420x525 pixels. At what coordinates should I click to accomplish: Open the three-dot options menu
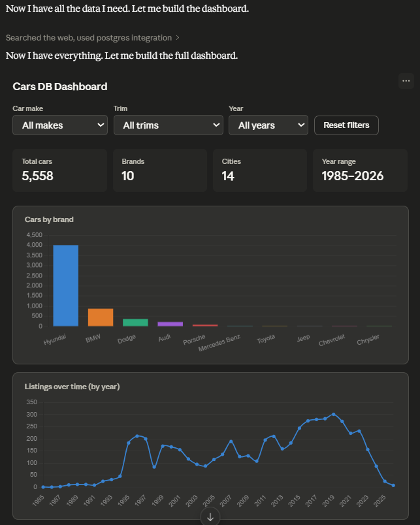point(406,81)
